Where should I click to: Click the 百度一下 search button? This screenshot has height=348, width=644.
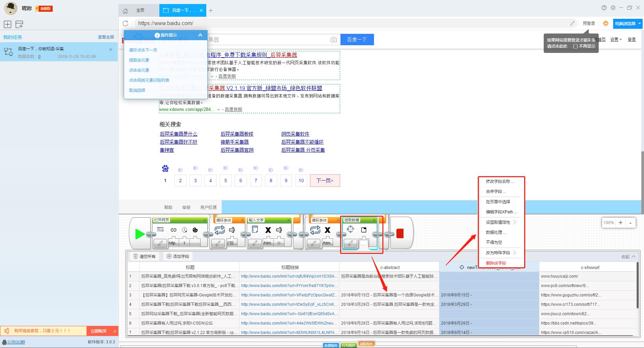(357, 40)
